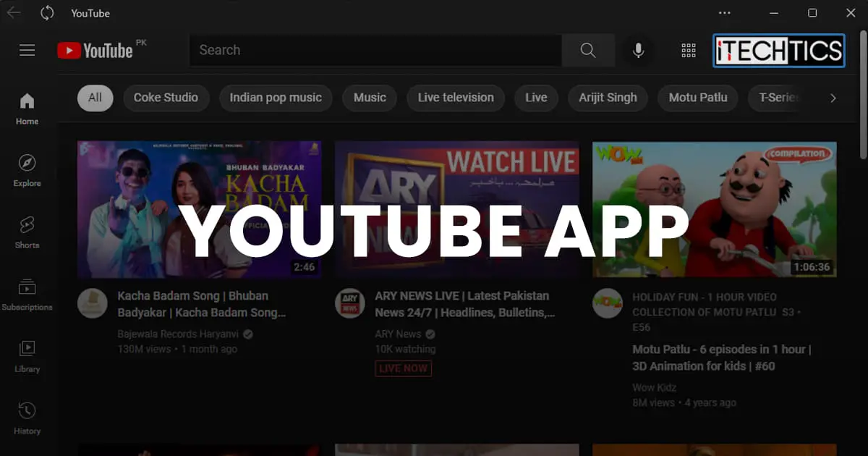
Task: Go to Home in sidebar
Action: click(27, 109)
